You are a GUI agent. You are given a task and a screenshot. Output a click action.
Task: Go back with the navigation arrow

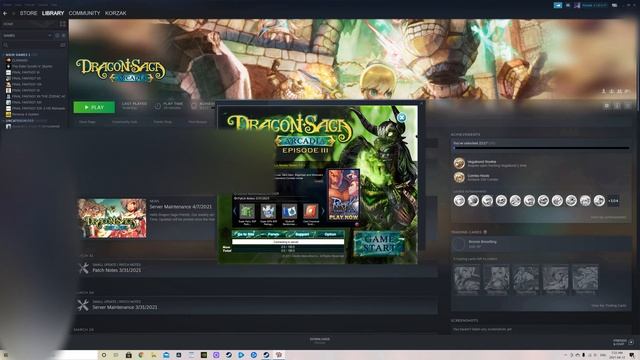tap(5, 13)
